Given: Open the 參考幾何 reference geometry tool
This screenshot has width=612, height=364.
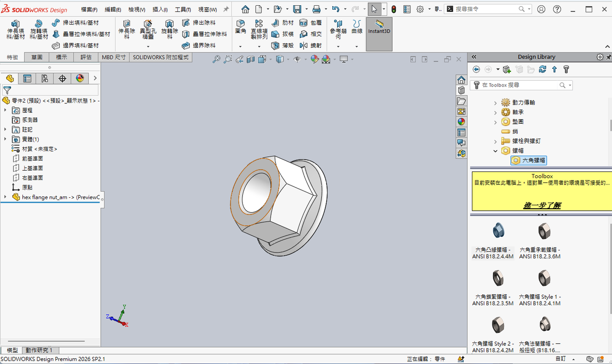Looking at the screenshot, I should coord(338,30).
